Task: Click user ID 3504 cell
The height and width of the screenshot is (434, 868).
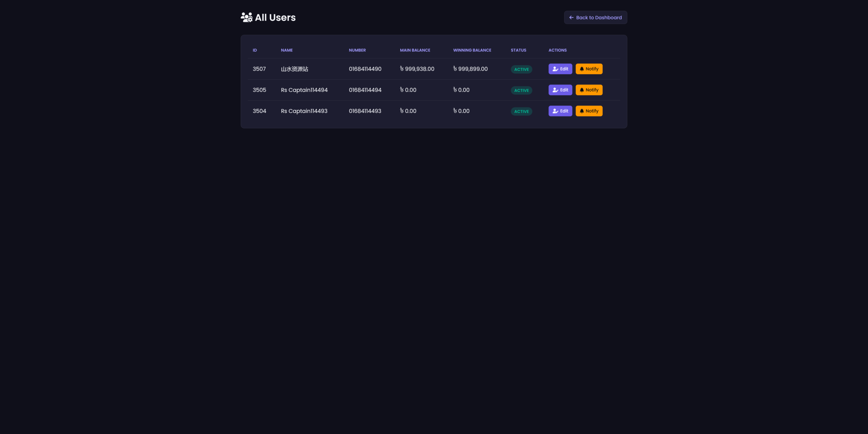Action: [x=259, y=111]
